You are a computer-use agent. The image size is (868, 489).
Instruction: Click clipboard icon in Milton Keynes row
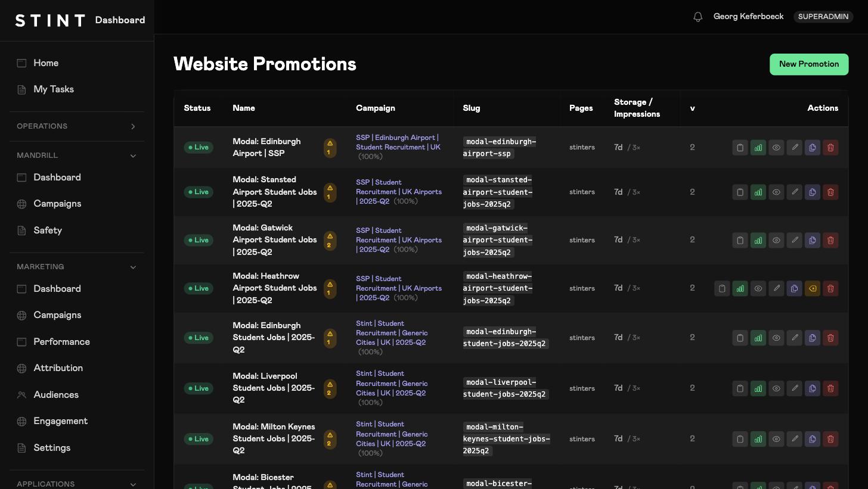740,440
